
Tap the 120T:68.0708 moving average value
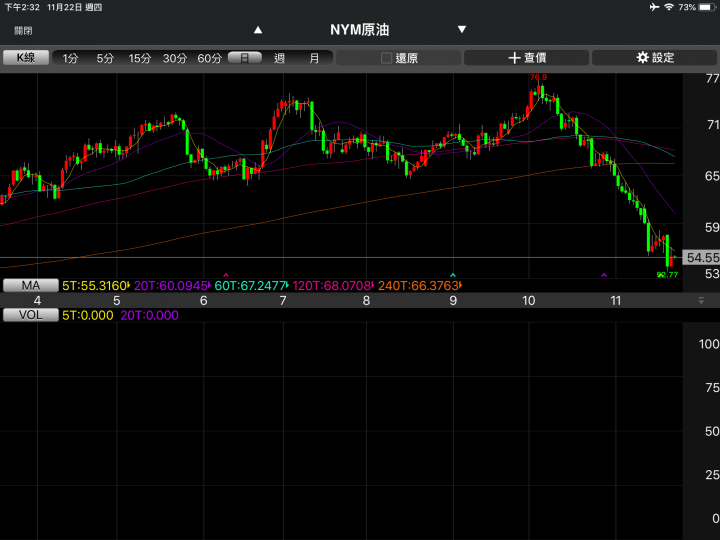coord(332,286)
